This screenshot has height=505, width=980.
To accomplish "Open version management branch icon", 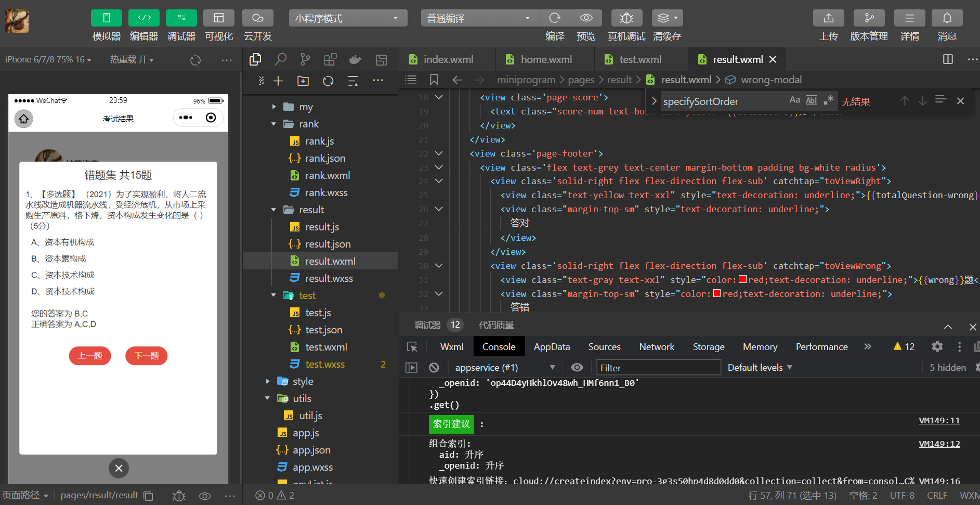I will pyautogui.click(x=869, y=18).
